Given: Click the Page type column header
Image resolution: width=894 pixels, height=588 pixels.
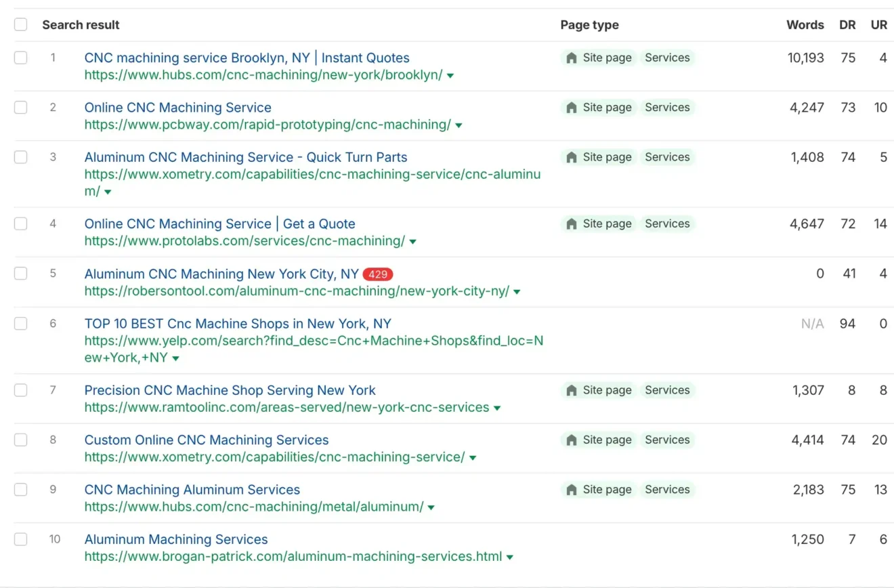Looking at the screenshot, I should (589, 24).
